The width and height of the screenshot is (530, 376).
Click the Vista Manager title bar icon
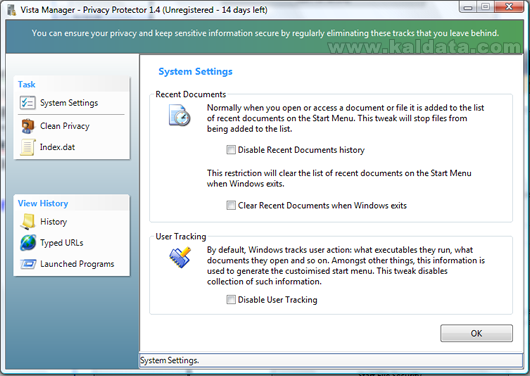pos(12,10)
